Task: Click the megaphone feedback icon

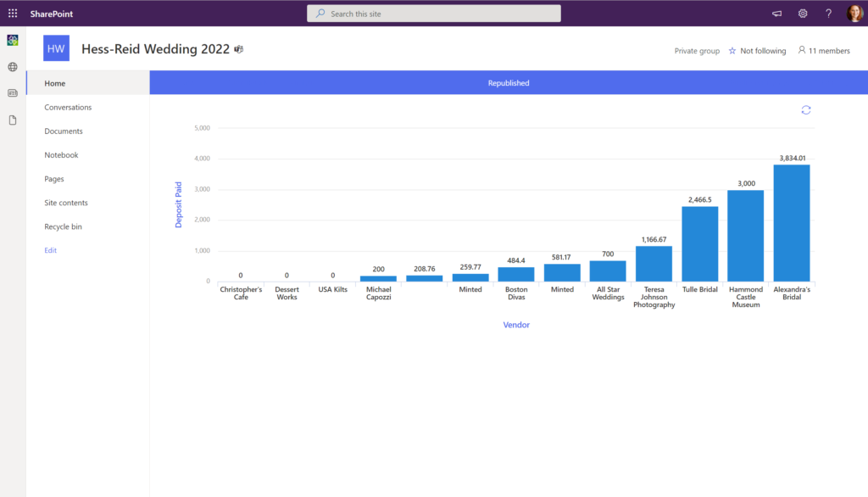Action: 776,14
